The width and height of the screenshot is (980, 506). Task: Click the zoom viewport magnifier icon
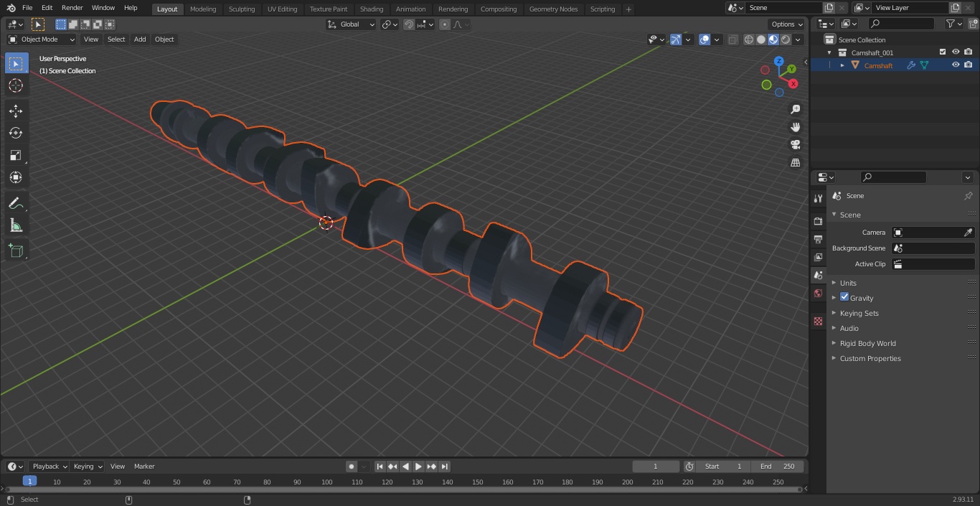[x=795, y=109]
